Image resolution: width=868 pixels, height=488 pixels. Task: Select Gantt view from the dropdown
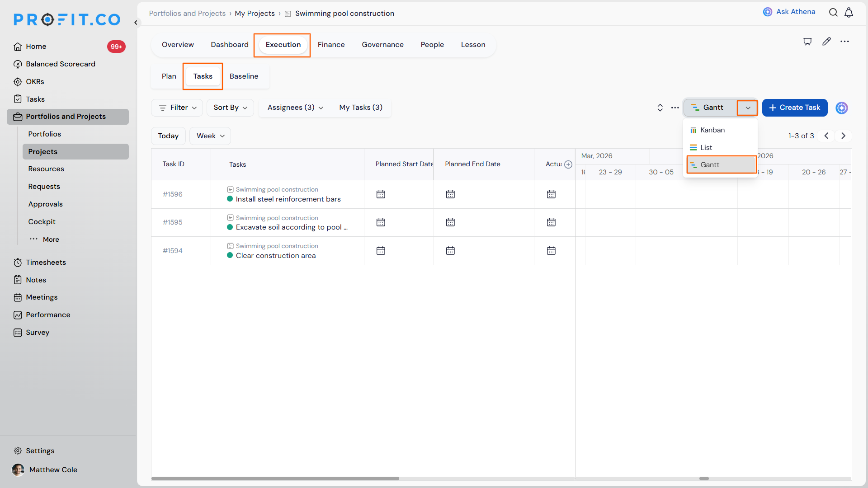722,165
